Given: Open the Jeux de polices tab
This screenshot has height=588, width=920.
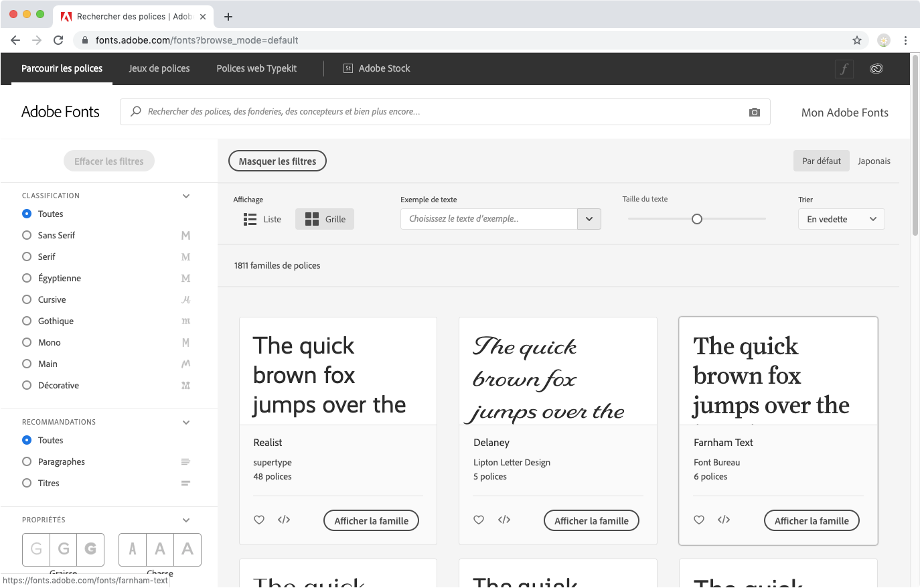Looking at the screenshot, I should click(x=159, y=68).
